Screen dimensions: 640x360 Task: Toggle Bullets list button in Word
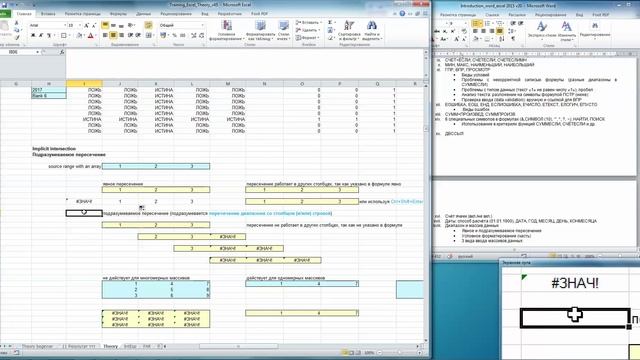pos(476,23)
